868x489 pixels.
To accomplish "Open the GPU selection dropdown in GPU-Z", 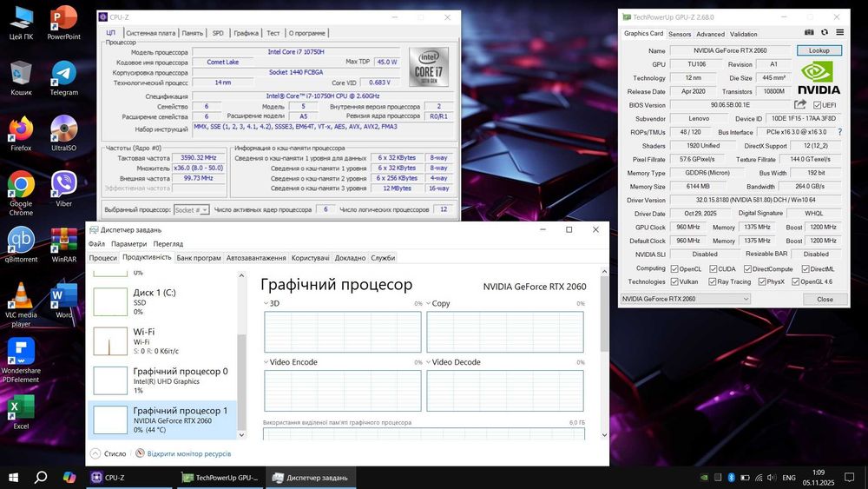I will [x=685, y=299].
